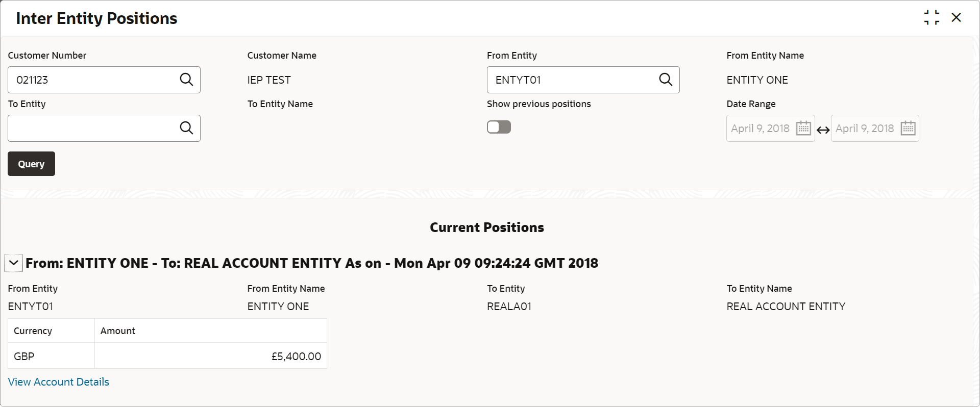Open the To Entity lookup search icon
This screenshot has height=407, width=980.
pos(186,128)
